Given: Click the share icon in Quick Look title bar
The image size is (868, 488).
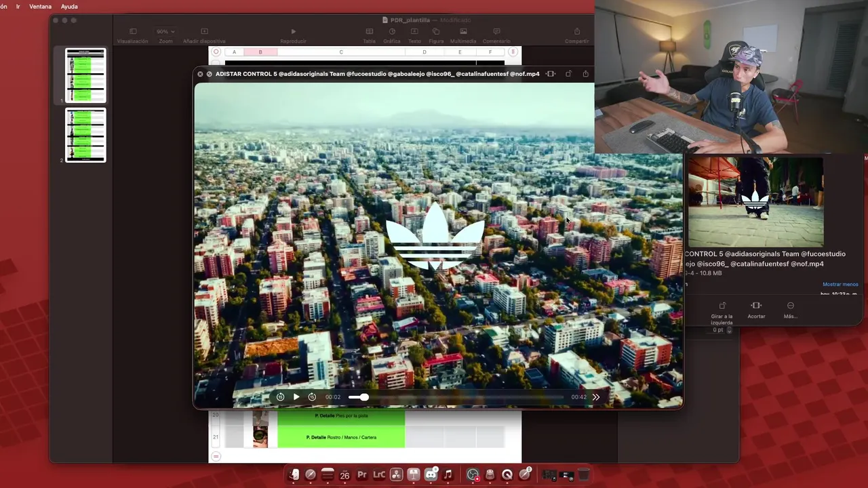Looking at the screenshot, I should pyautogui.click(x=586, y=74).
